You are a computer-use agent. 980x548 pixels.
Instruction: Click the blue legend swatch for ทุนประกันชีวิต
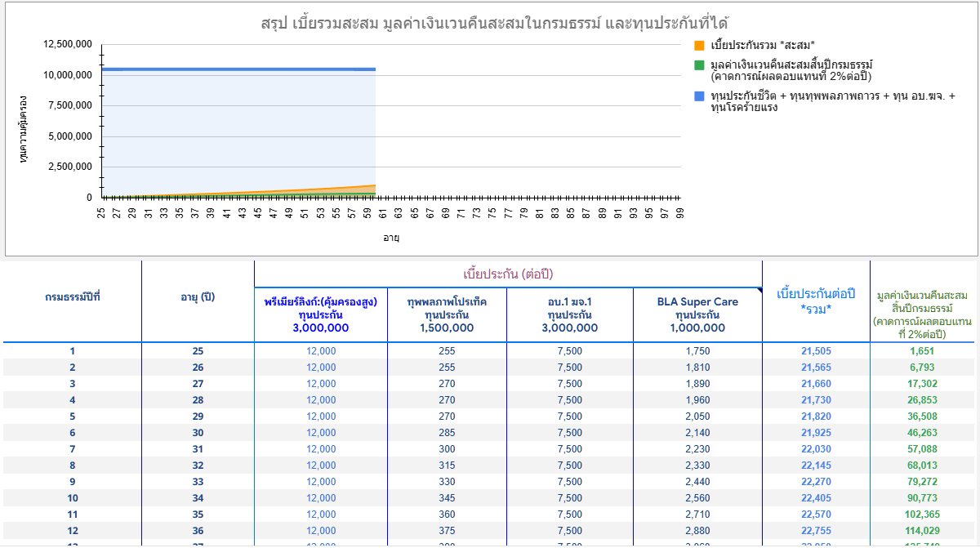coord(699,96)
